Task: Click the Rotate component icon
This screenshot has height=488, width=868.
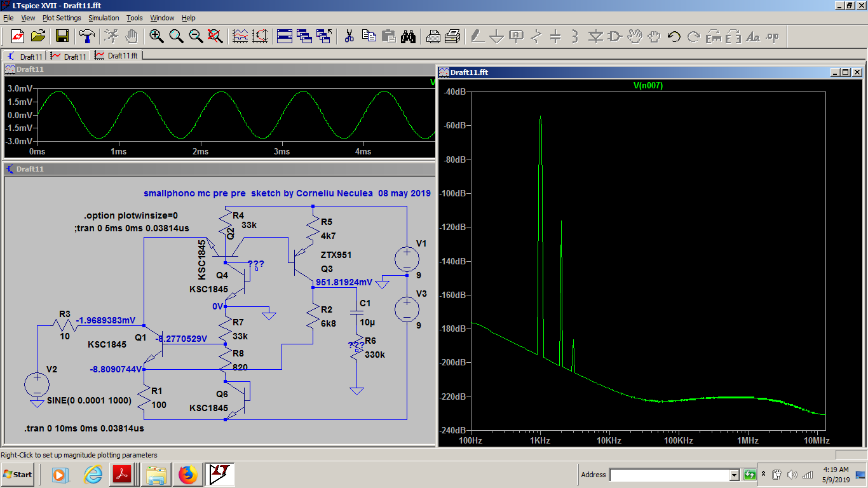Action: tap(713, 36)
